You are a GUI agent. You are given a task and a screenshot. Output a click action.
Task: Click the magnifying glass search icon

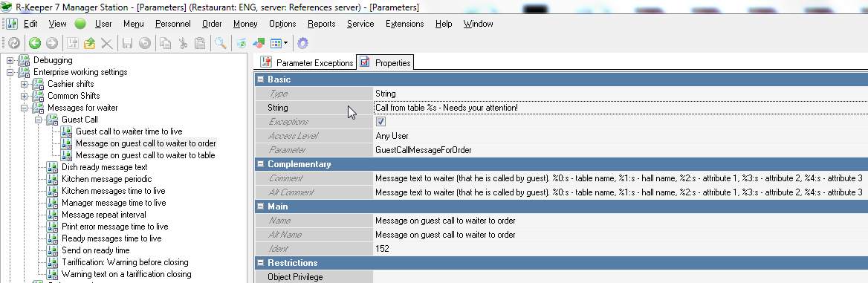(220, 43)
